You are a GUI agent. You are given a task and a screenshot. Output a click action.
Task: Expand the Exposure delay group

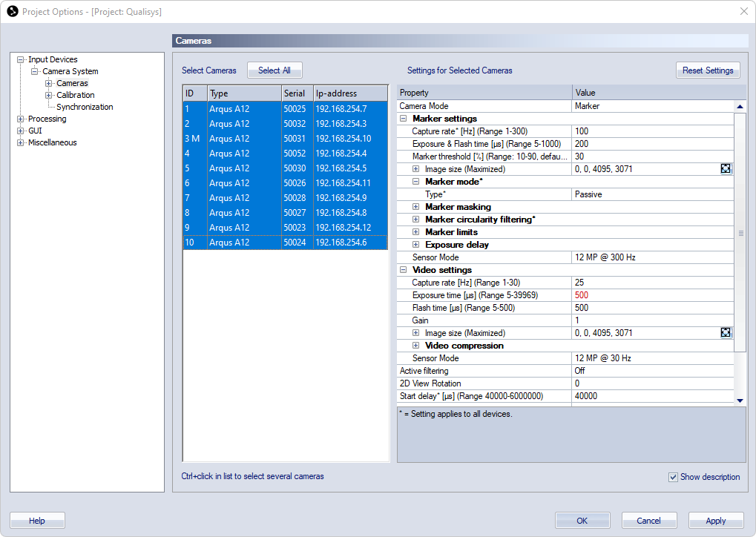(415, 245)
